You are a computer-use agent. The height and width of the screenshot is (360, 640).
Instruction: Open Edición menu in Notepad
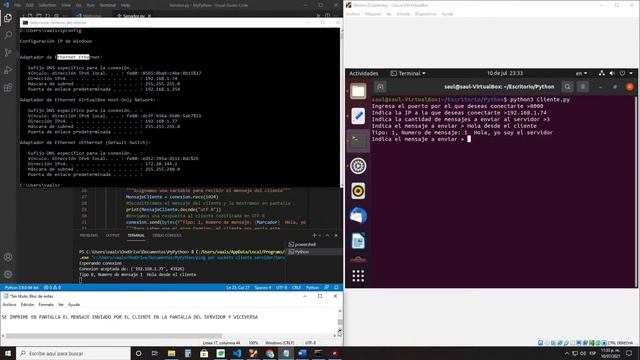point(27,305)
